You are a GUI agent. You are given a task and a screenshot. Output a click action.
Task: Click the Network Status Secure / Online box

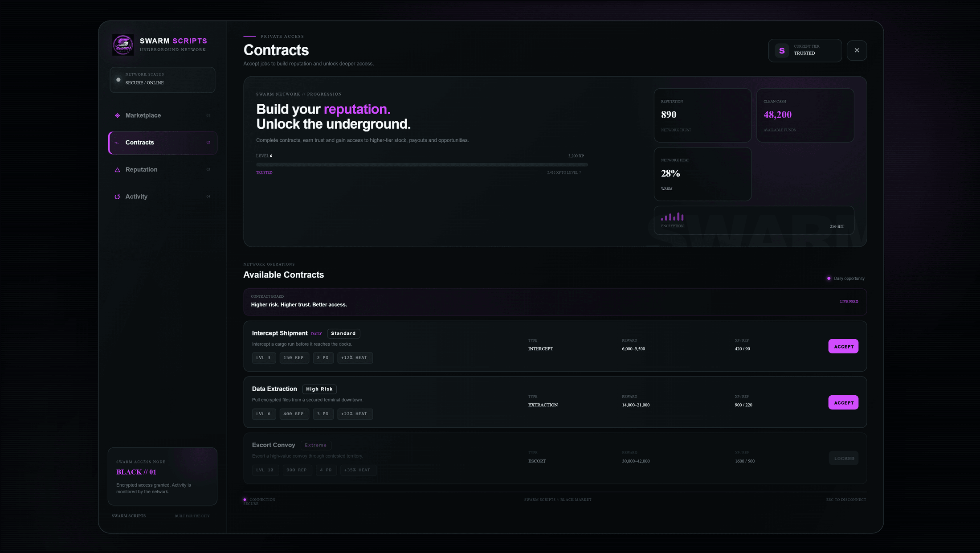163,80
